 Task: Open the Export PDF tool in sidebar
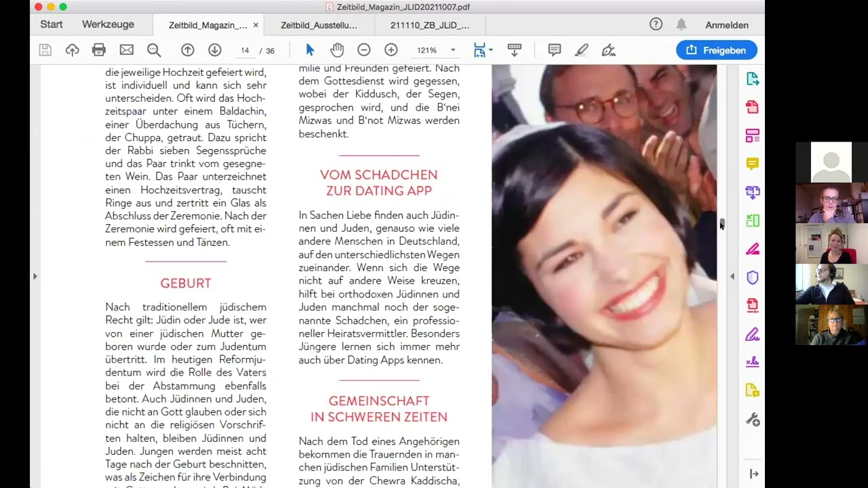pos(753,79)
